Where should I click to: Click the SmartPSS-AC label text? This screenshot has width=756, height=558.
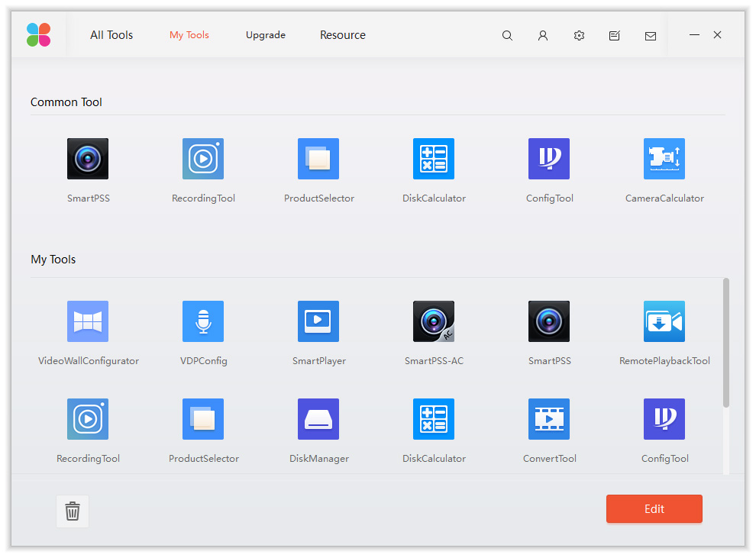434,361
